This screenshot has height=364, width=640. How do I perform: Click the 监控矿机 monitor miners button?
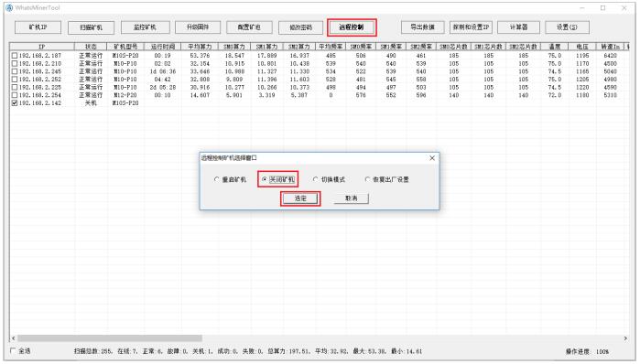(145, 27)
